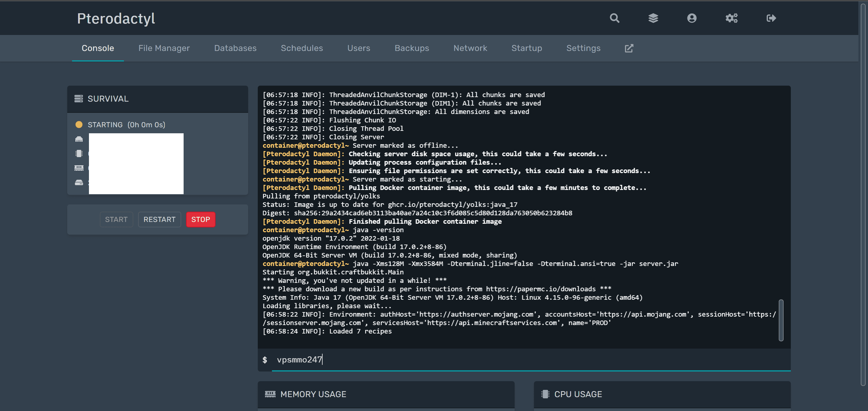868x411 pixels.
Task: Click the logout arrow icon
Action: tap(771, 18)
